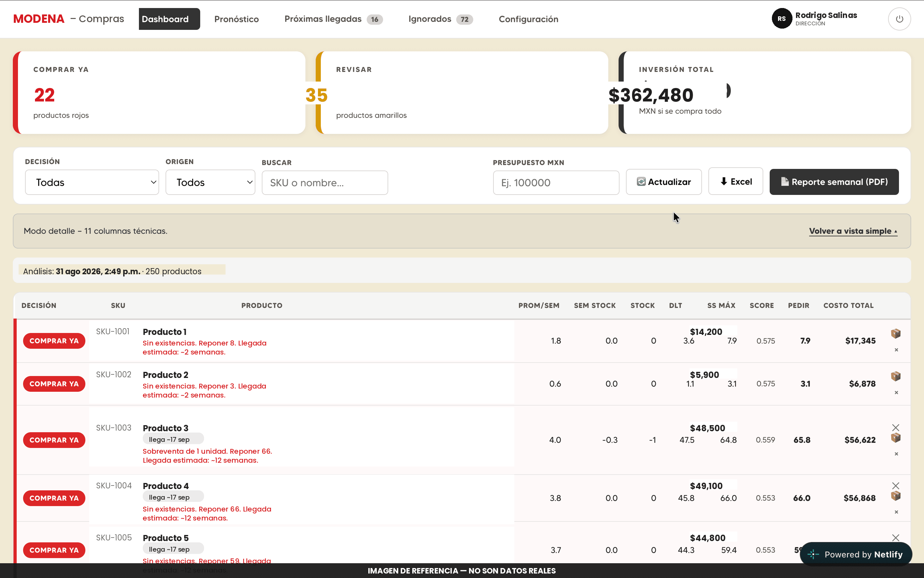Click large X above Producto 3 package

pyautogui.click(x=896, y=427)
